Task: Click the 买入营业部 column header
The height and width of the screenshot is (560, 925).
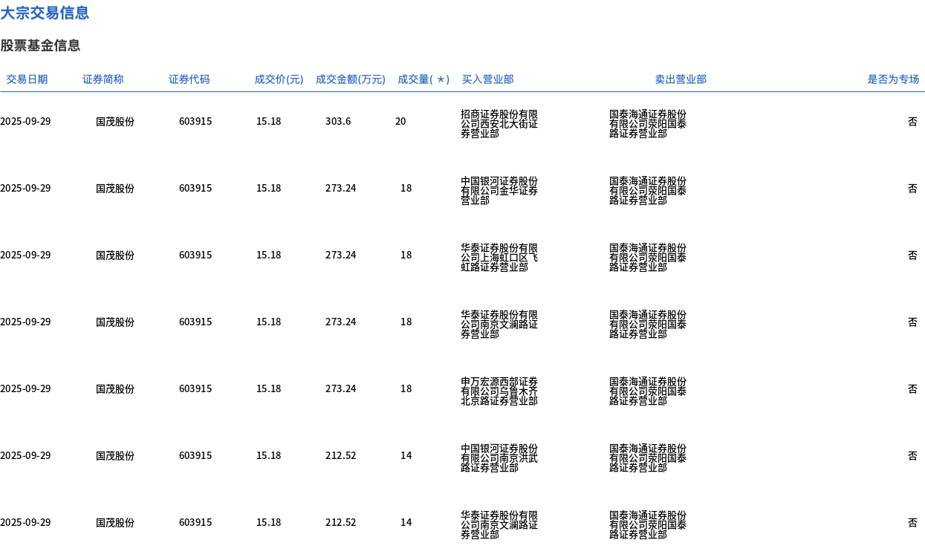Action: click(x=487, y=79)
